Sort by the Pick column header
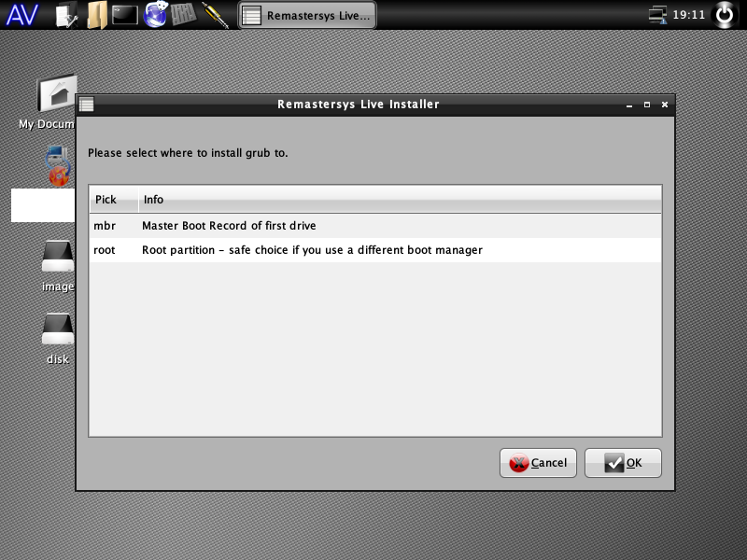This screenshot has height=560, width=747. point(114,200)
